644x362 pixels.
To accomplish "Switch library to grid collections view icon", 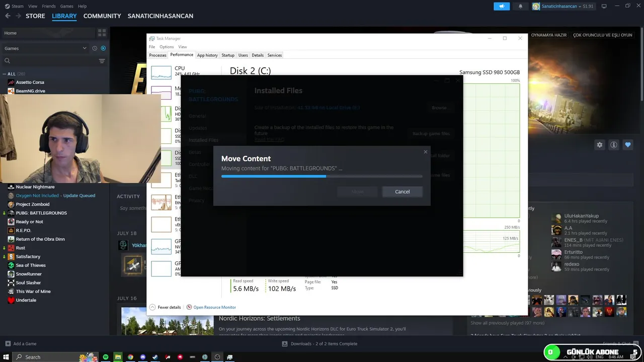I will pyautogui.click(x=102, y=33).
